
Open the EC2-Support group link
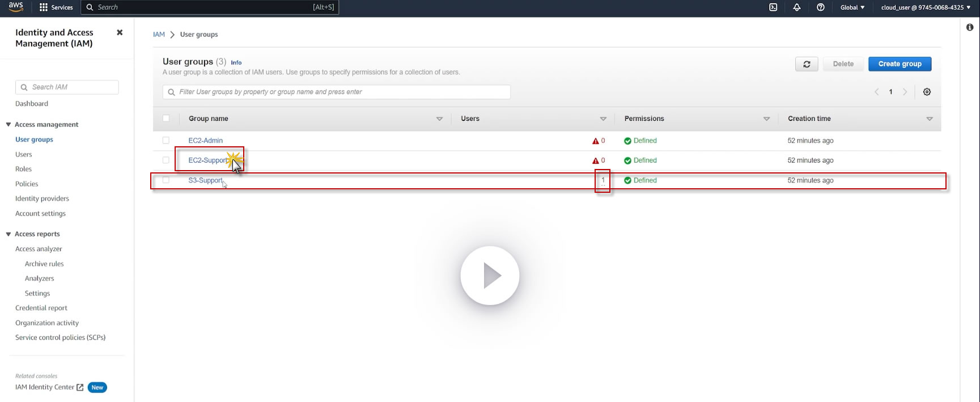tap(207, 160)
